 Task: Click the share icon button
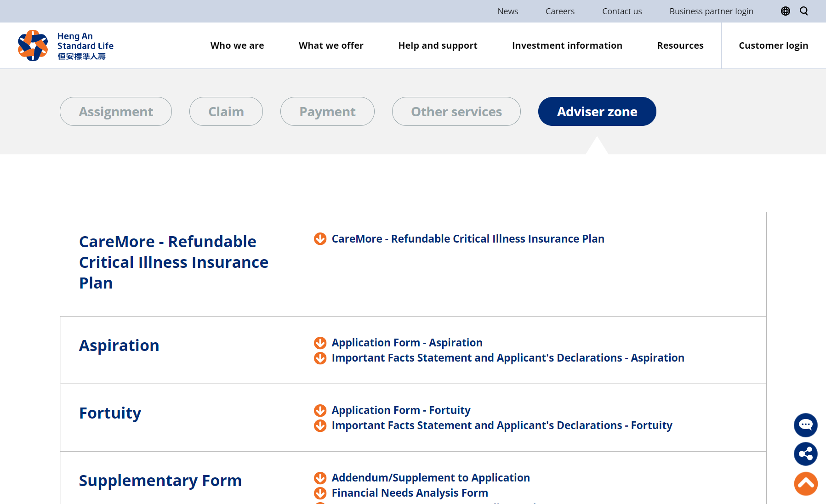[805, 454]
